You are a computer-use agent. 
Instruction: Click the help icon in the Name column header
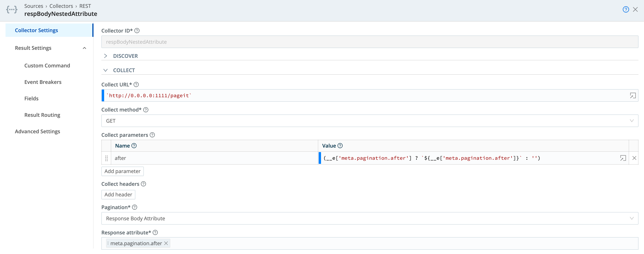[134, 146]
